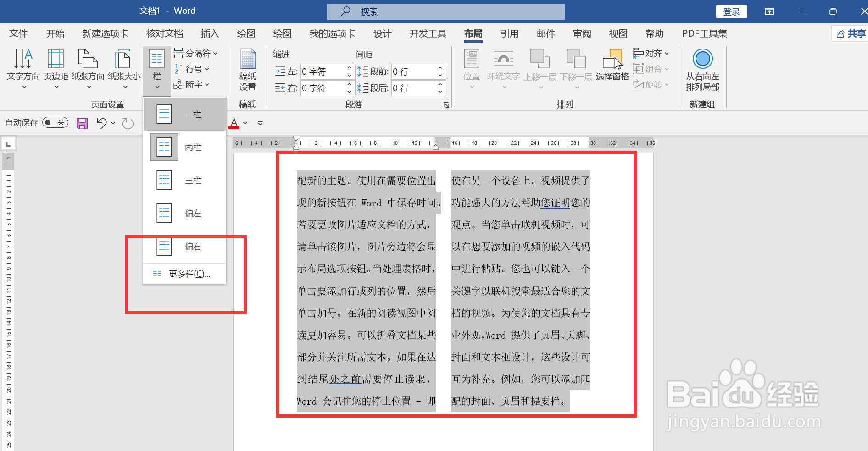This screenshot has width=868, height=451.
Task: Open the Selection Pane (选择窗格)
Action: 612,66
